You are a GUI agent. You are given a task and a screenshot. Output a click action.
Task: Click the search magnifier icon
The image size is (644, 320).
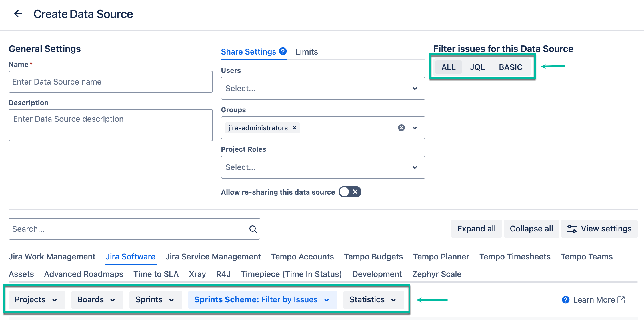coord(253,229)
